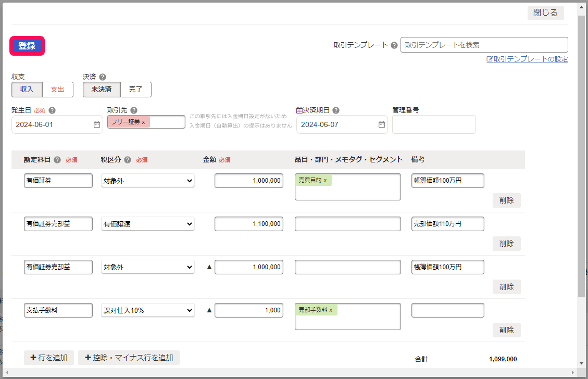588x379 pixels.
Task: Click the 合計 label
Action: 421,359
